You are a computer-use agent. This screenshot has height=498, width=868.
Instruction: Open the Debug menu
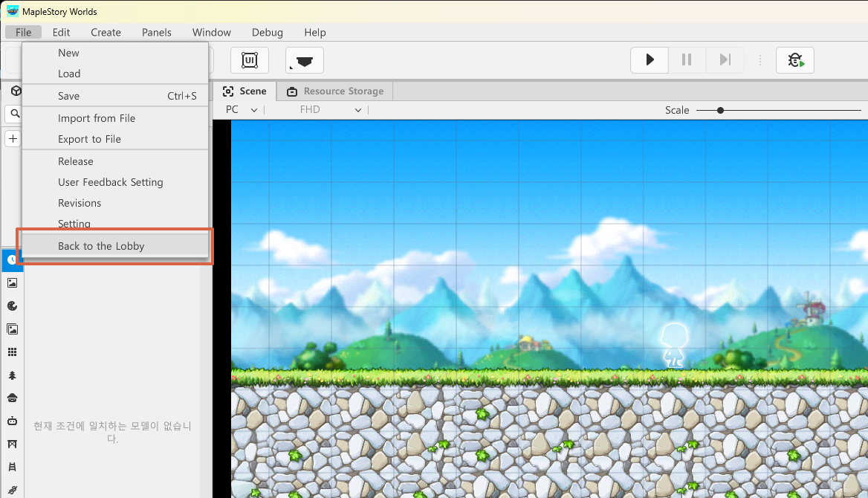pos(268,32)
